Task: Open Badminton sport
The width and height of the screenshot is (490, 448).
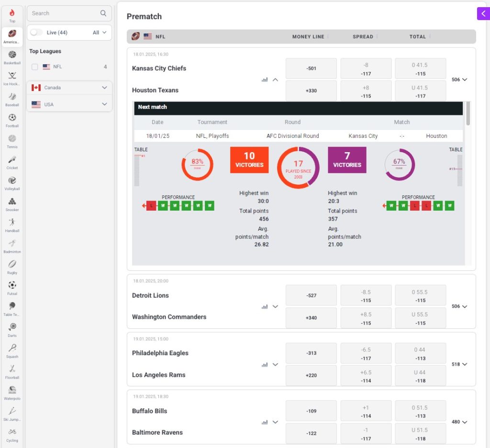Action: point(12,246)
